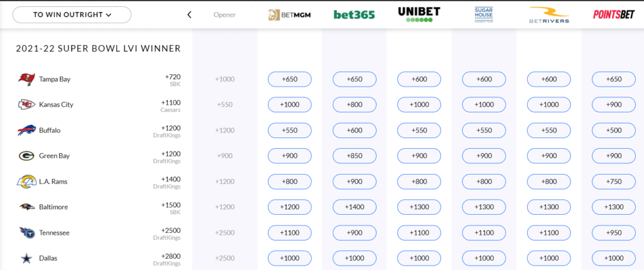644x270 pixels.
Task: Open the Unibet sportsbook column header
Action: (x=419, y=14)
